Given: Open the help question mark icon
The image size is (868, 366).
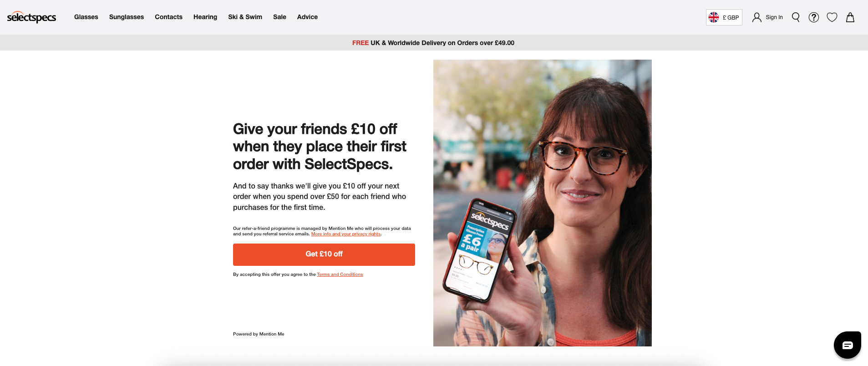Looking at the screenshot, I should tap(814, 17).
